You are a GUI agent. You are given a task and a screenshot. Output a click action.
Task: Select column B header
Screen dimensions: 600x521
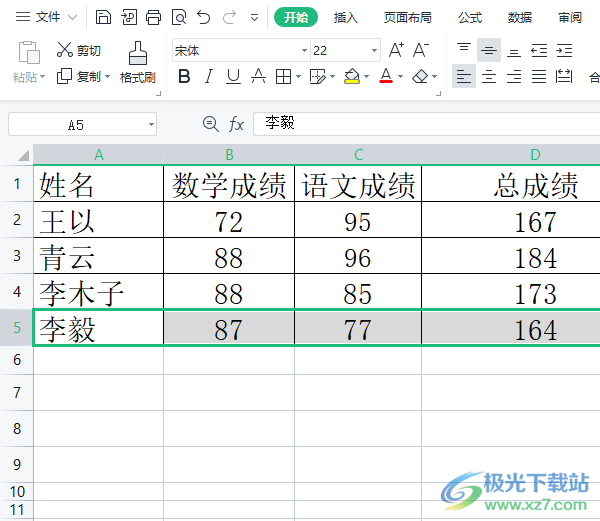tap(229, 155)
